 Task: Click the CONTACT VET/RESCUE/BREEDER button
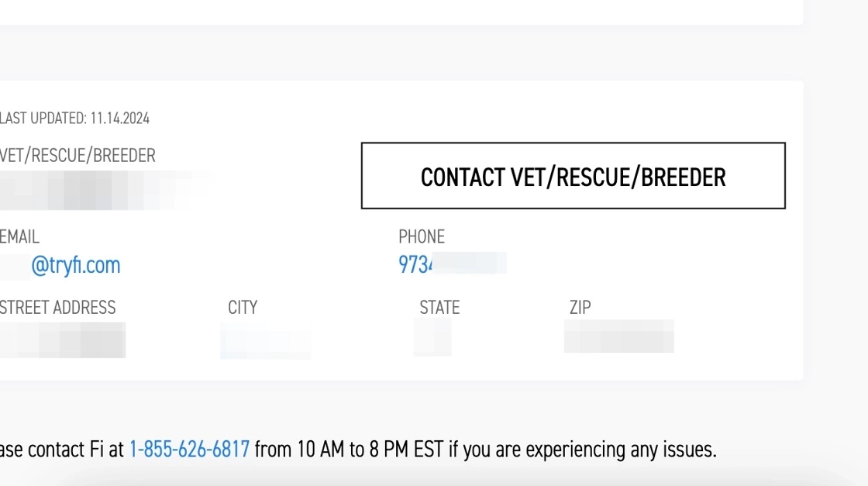pyautogui.click(x=573, y=176)
